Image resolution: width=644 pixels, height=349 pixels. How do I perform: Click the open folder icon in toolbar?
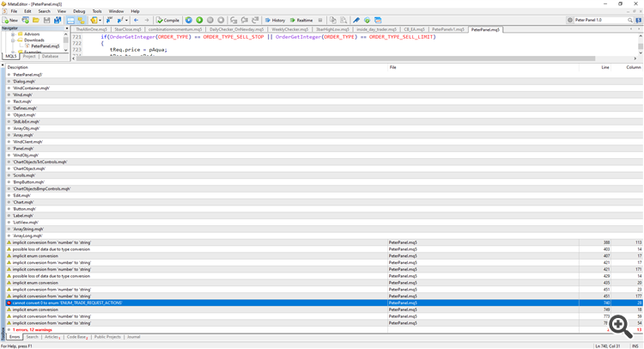pos(36,20)
